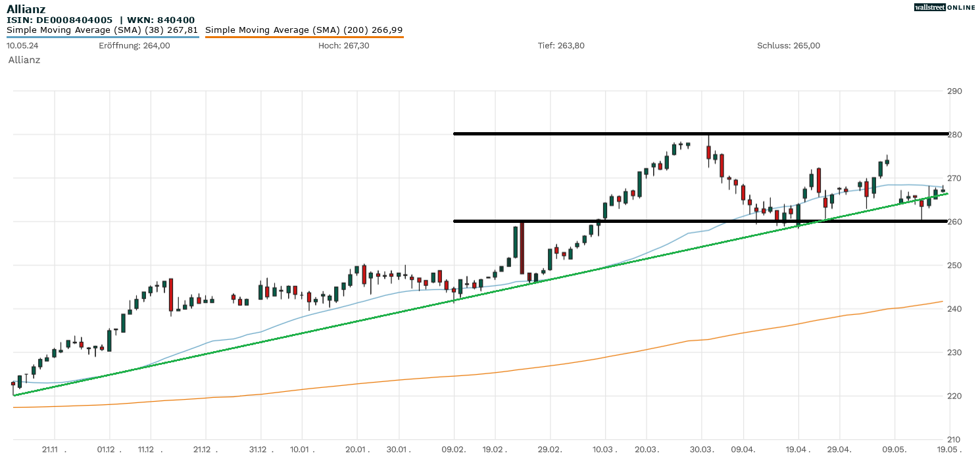This screenshot has width=980, height=453.
Task: Click the 30.03. date on the x-axis
Action: pyautogui.click(x=702, y=449)
